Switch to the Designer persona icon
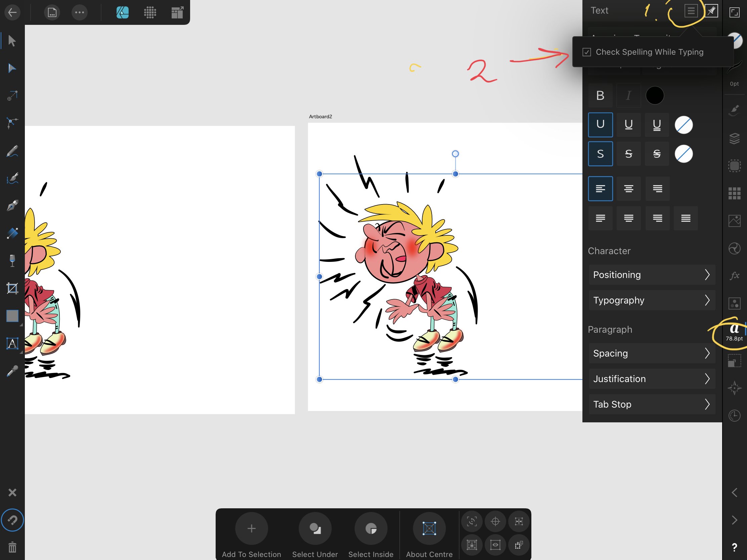The image size is (747, 560). point(123,12)
